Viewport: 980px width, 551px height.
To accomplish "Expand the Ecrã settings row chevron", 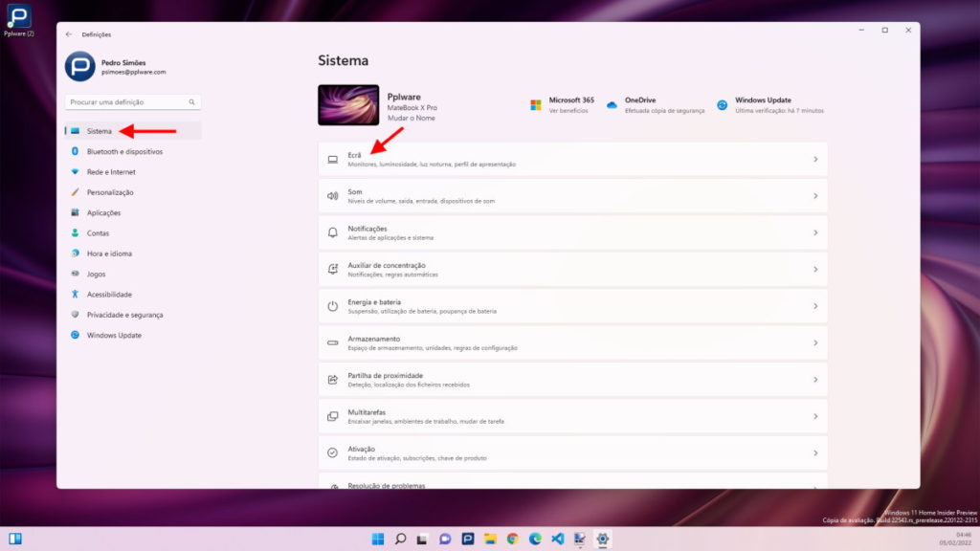I will click(x=814, y=158).
